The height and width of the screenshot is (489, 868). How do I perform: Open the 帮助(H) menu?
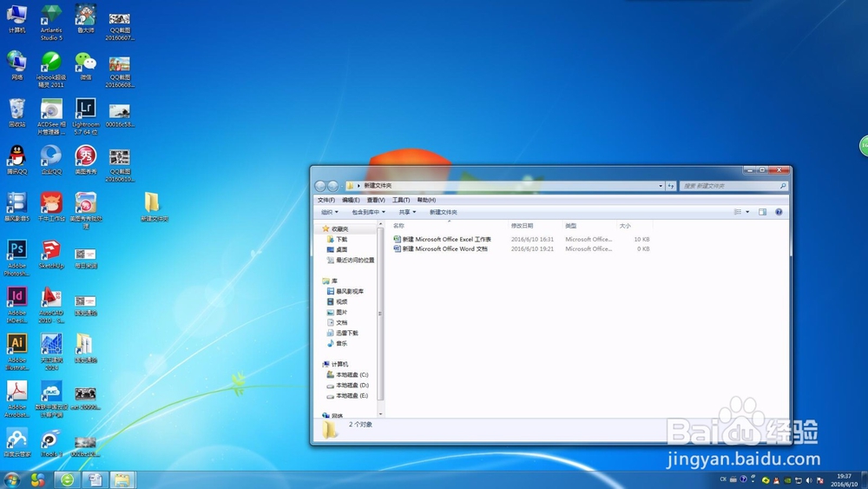click(x=426, y=200)
